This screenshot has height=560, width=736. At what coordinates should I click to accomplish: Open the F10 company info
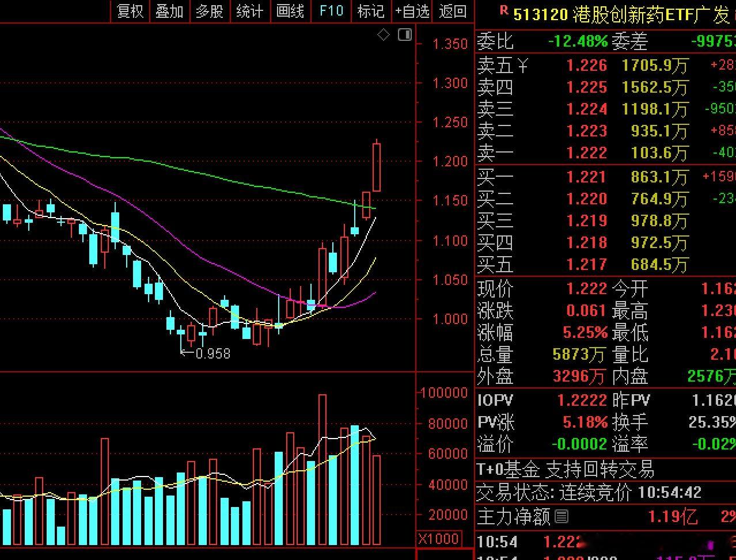pos(331,11)
